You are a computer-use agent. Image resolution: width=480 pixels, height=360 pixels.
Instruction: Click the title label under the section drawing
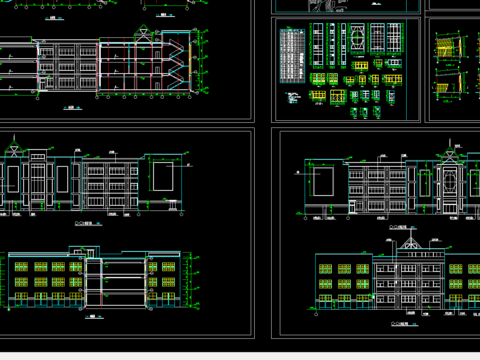click(73, 108)
